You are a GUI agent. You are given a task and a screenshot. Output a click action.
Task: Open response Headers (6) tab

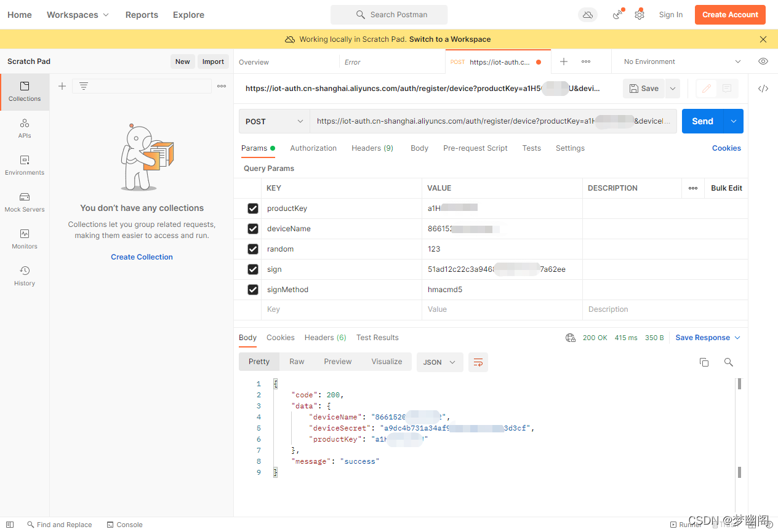(325, 338)
